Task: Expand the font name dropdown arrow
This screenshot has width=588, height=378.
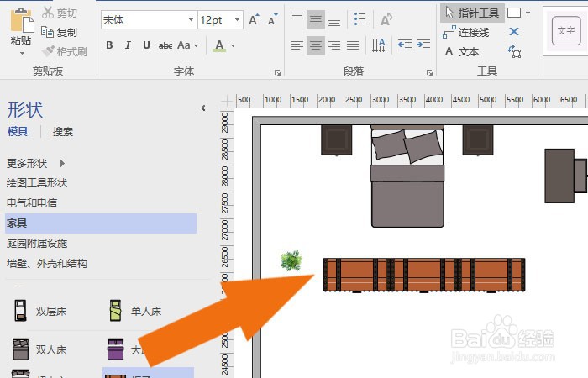Action: pyautogui.click(x=191, y=20)
